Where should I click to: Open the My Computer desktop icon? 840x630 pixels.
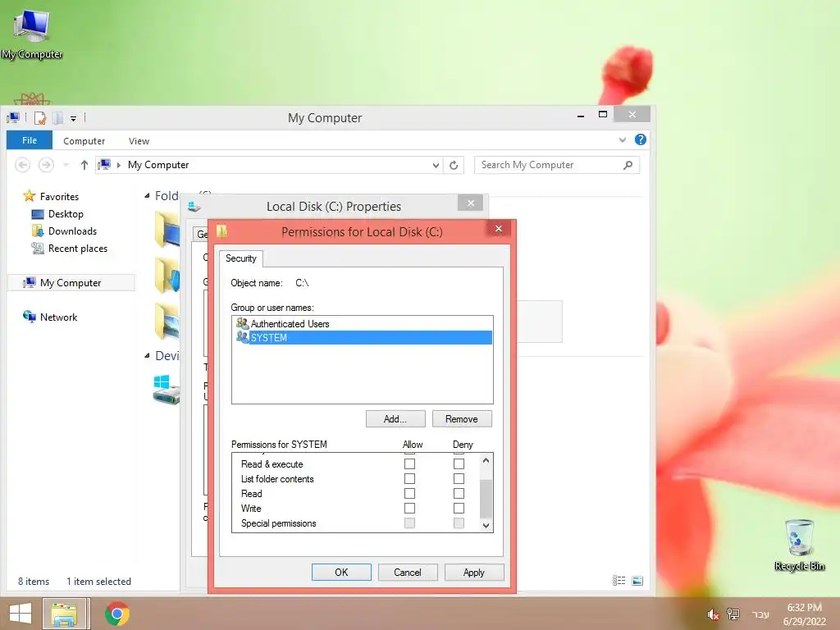coord(32,34)
